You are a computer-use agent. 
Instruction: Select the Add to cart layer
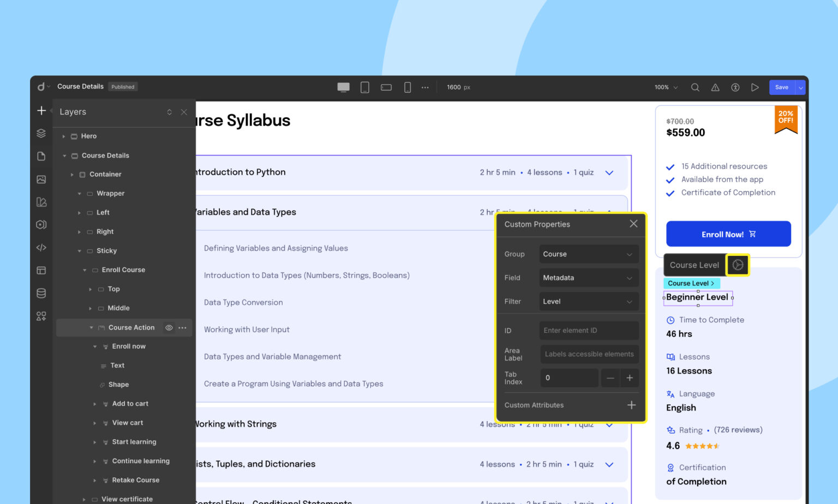(x=130, y=404)
